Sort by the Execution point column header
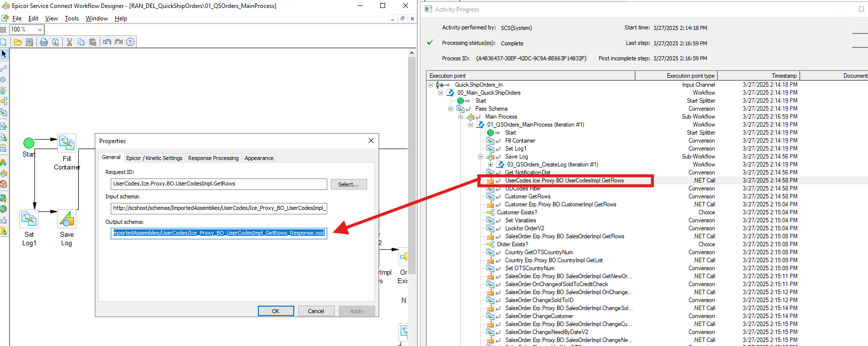The image size is (868, 346). [x=531, y=76]
